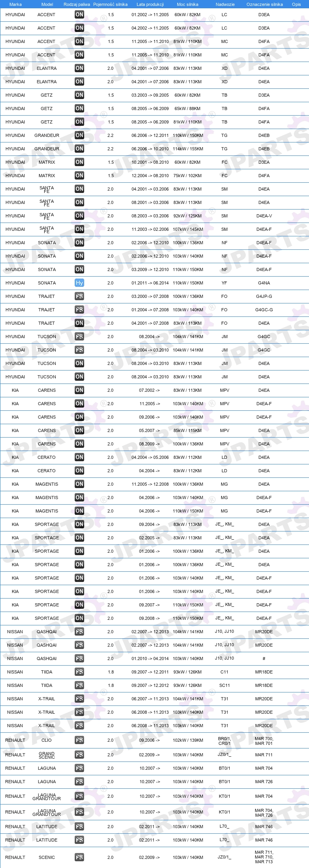
Task: Click ON icon for Matrix D3EA row
Action: (x=79, y=162)
